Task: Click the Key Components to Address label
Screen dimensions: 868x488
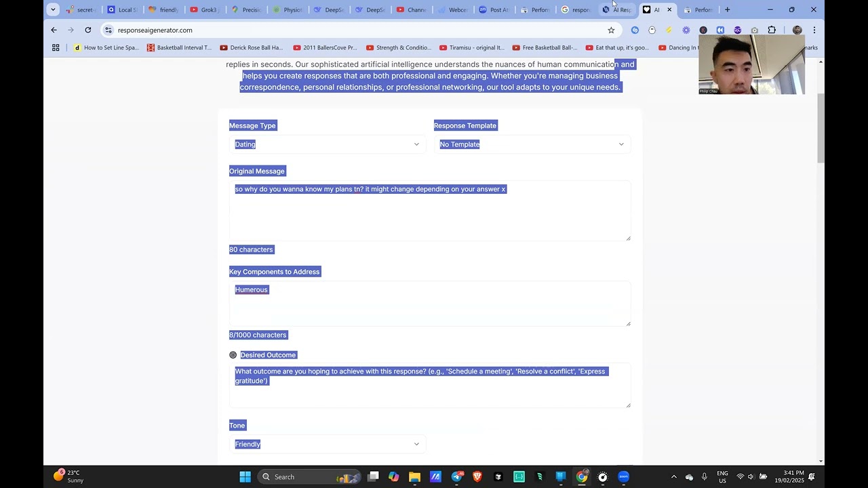Action: 274,272
